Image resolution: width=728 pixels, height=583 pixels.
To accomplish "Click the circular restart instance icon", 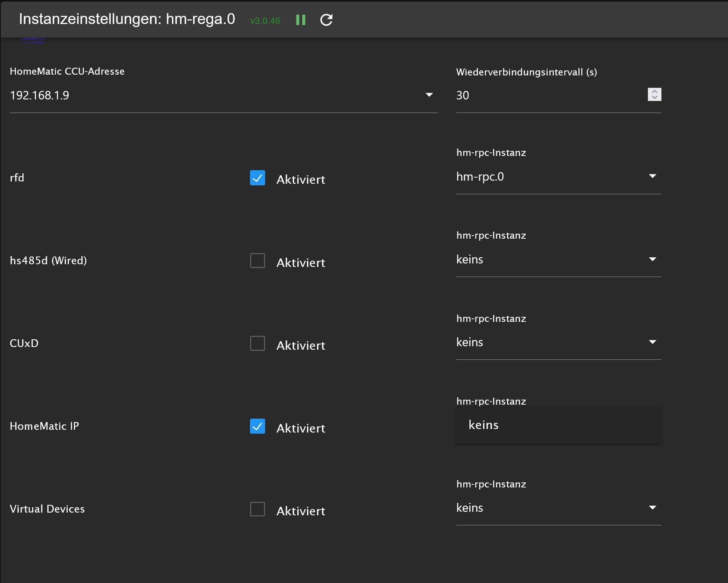I will [326, 20].
